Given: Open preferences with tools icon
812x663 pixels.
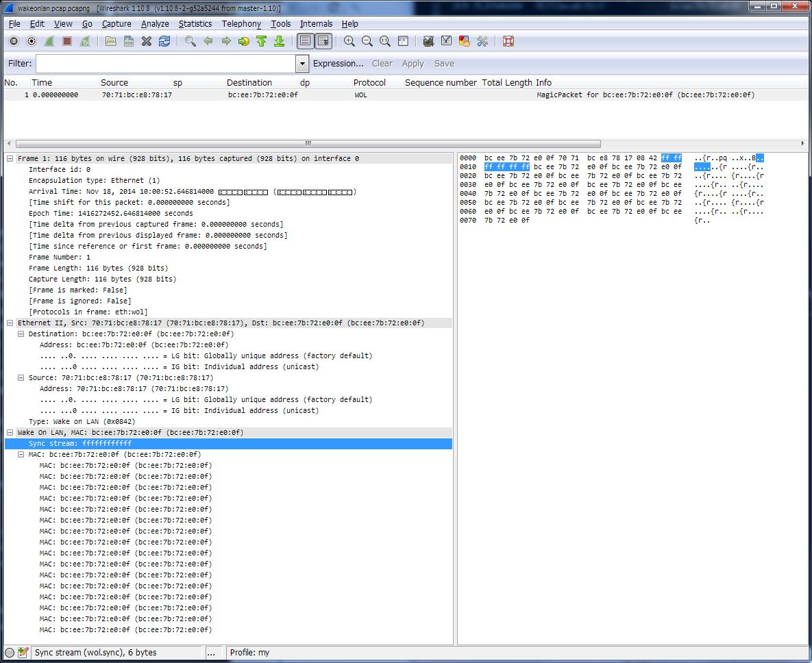Looking at the screenshot, I should coord(482,41).
